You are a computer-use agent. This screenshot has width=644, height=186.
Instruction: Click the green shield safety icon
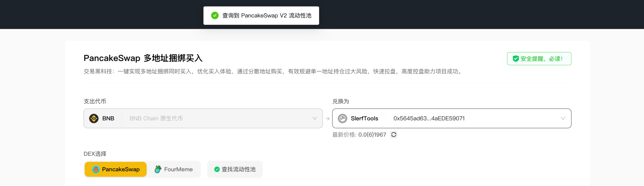coord(516,59)
